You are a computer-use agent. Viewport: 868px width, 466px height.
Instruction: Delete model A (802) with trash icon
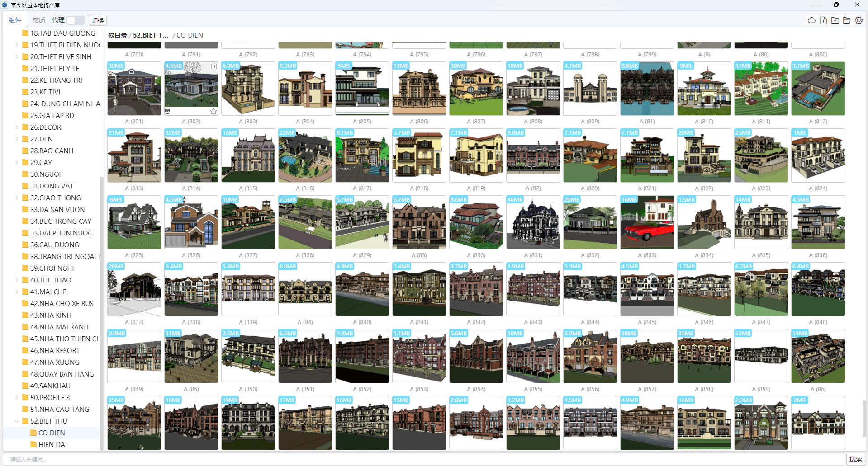pos(213,66)
